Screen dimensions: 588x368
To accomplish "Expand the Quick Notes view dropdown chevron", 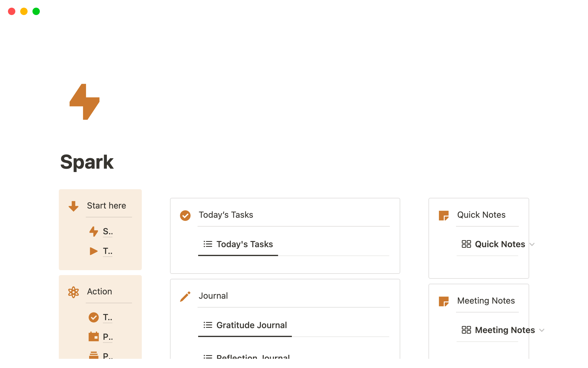I will click(x=532, y=244).
